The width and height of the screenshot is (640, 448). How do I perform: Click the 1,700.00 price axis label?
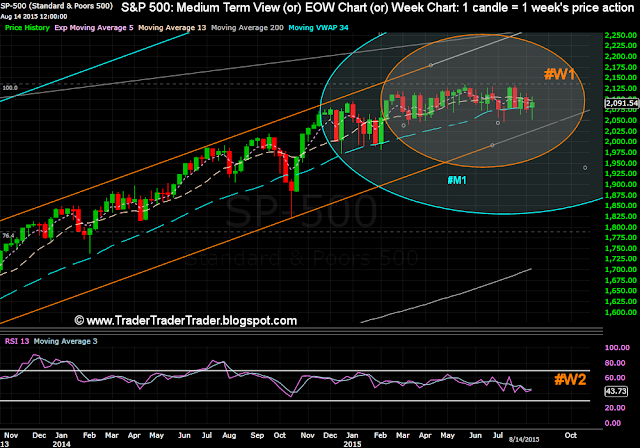pos(621,269)
